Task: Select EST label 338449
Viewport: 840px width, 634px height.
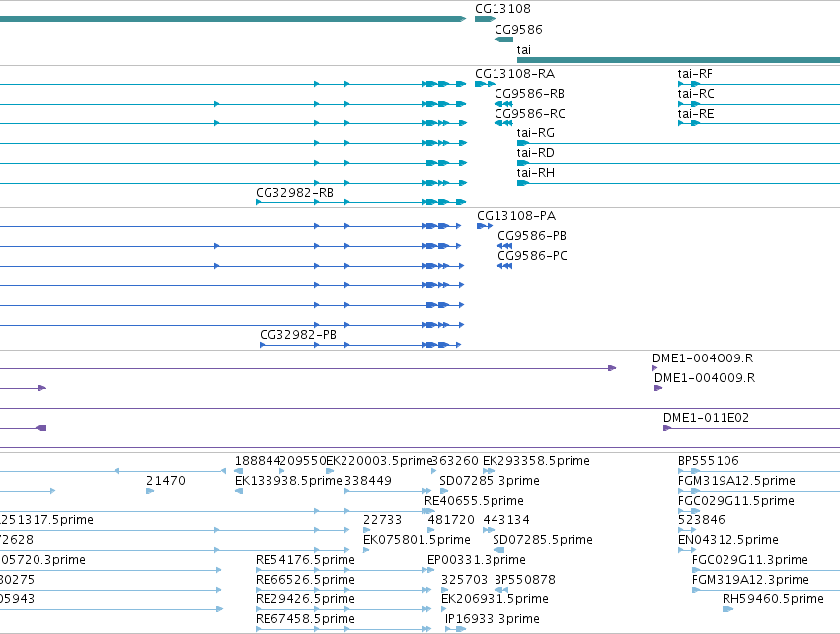Action: [368, 481]
